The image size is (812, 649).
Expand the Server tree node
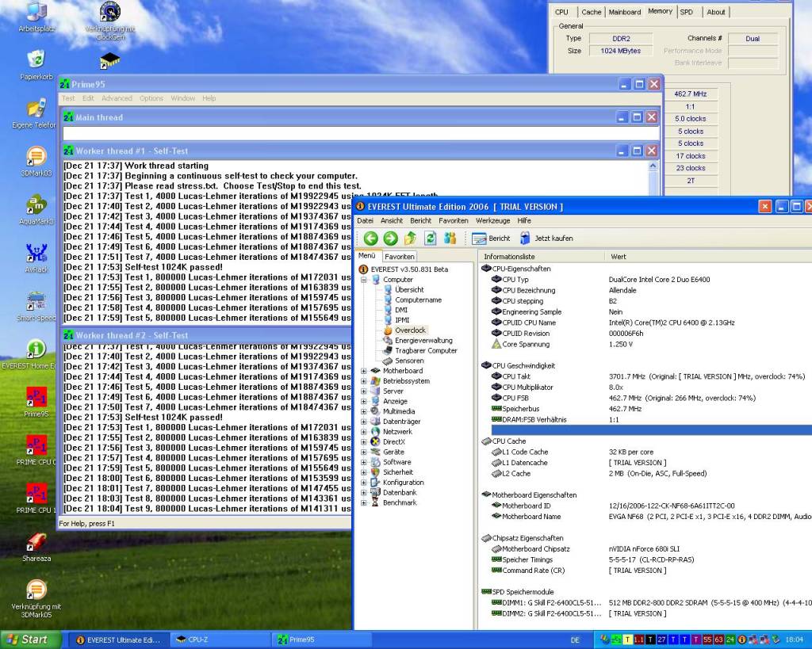363,391
